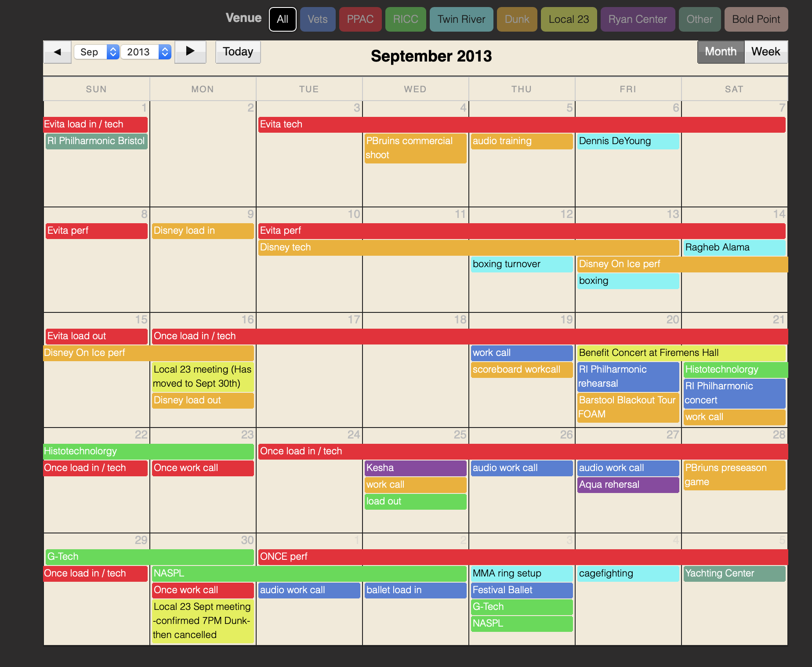Click the Today button
This screenshot has height=667, width=812.
(x=238, y=52)
